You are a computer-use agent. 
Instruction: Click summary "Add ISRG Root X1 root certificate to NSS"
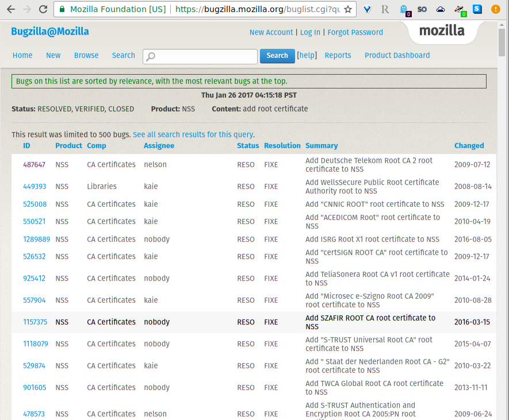[x=372, y=240]
